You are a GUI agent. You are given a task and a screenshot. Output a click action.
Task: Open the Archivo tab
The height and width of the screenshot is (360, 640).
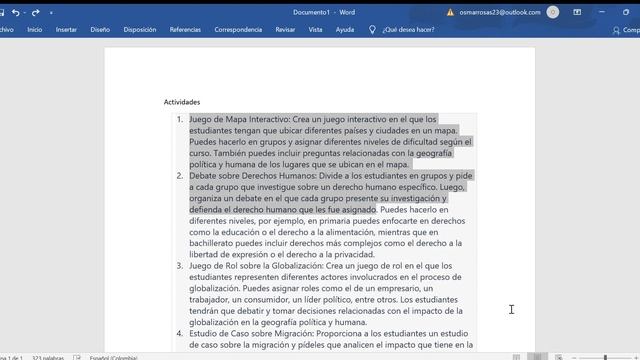coord(7,29)
